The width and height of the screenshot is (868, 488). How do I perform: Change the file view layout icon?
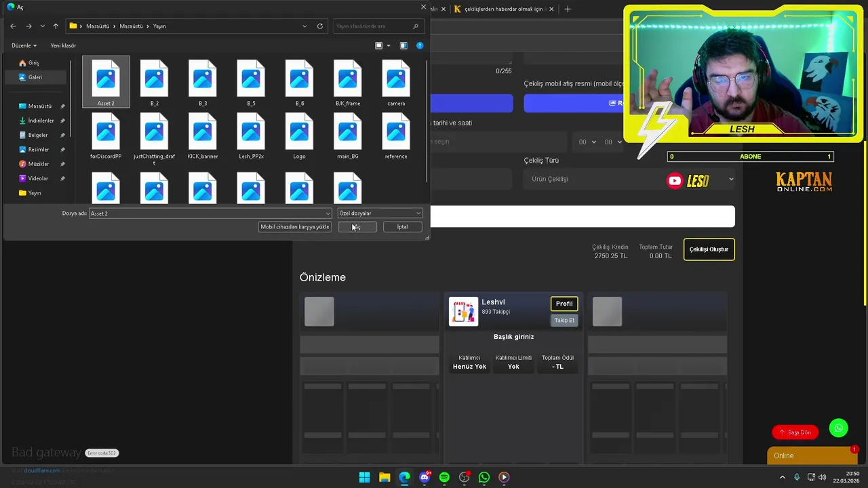click(379, 45)
